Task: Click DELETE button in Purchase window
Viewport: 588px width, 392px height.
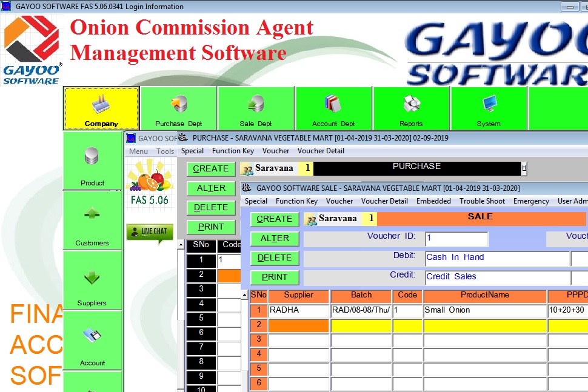Action: click(211, 208)
